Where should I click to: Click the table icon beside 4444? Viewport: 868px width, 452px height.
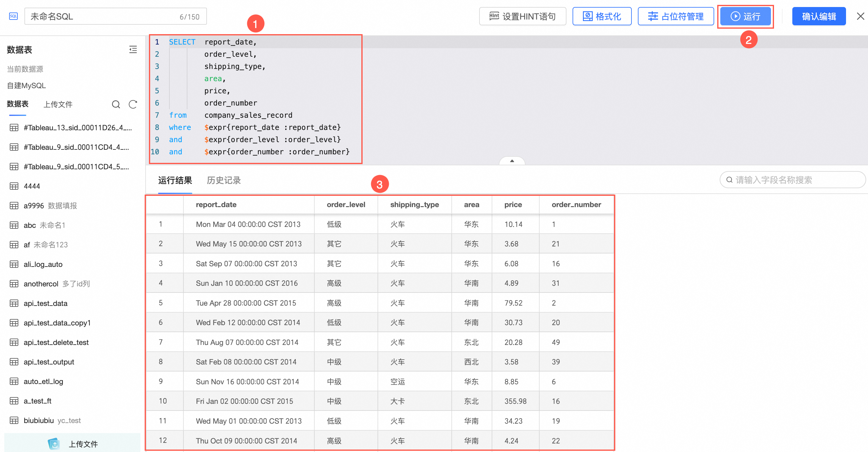pos(14,186)
